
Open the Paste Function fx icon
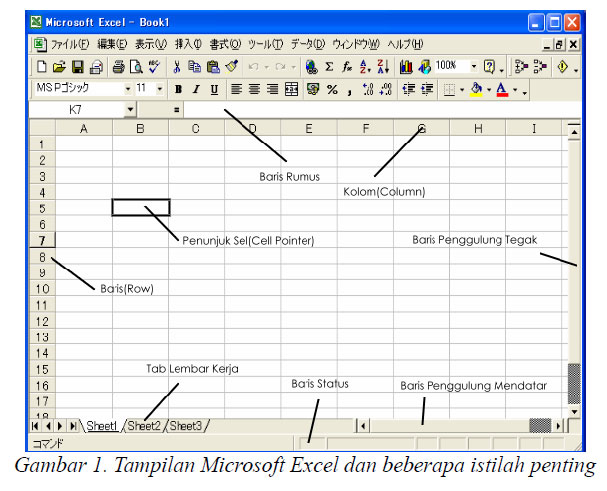coord(347,67)
